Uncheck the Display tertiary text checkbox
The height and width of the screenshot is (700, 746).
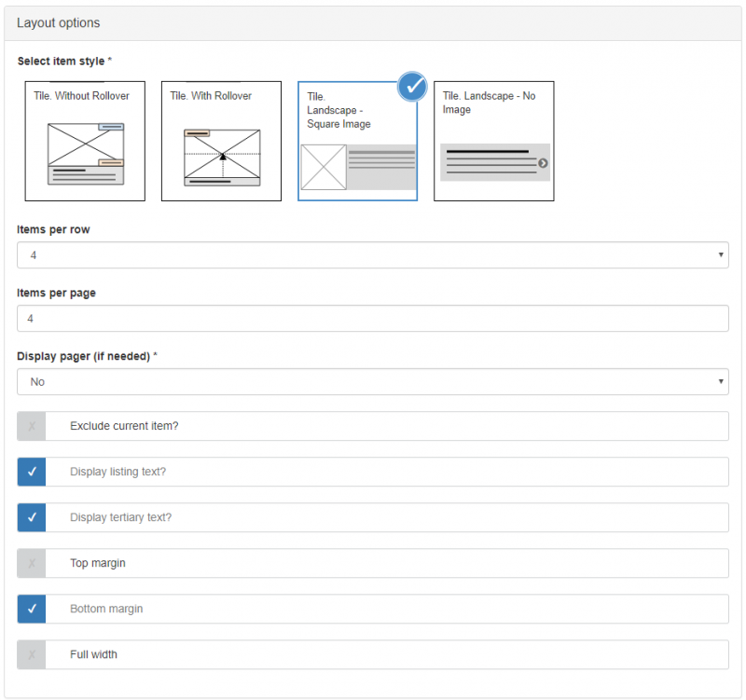(x=32, y=517)
